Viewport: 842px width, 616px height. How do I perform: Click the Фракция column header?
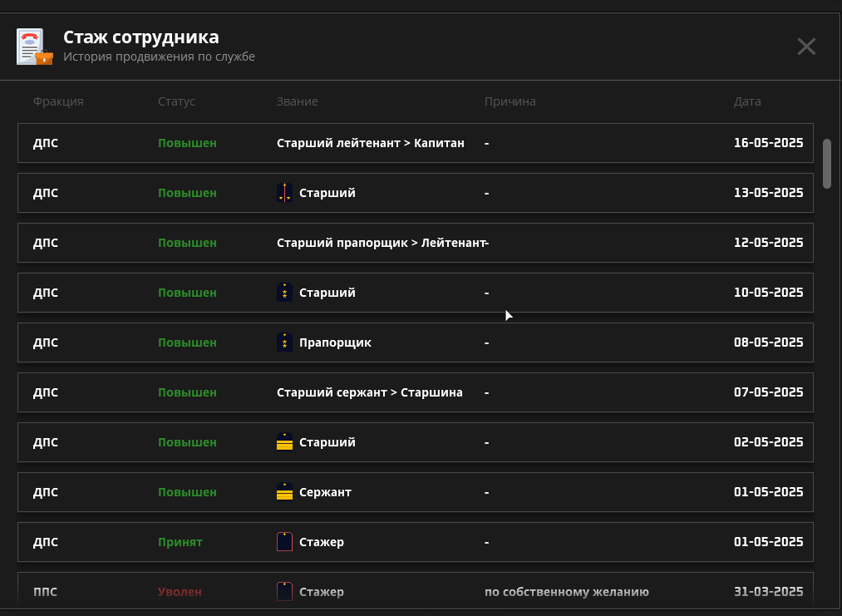58,101
